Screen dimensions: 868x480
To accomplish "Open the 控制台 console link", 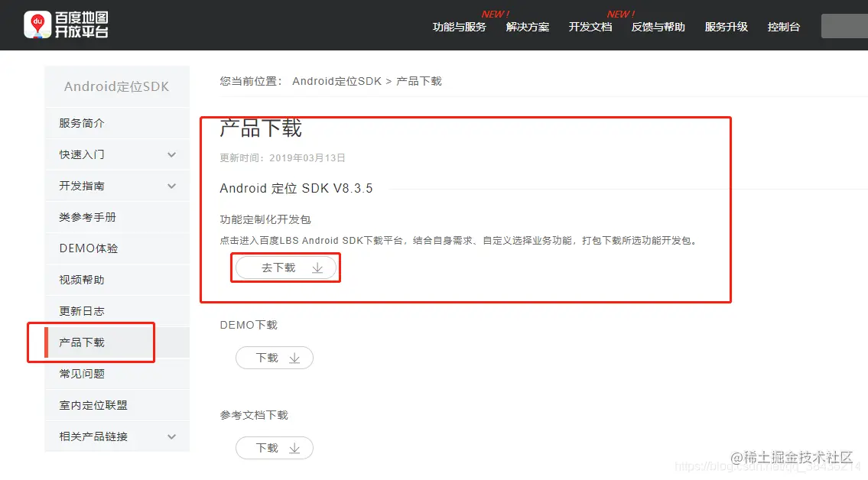I will coord(783,27).
